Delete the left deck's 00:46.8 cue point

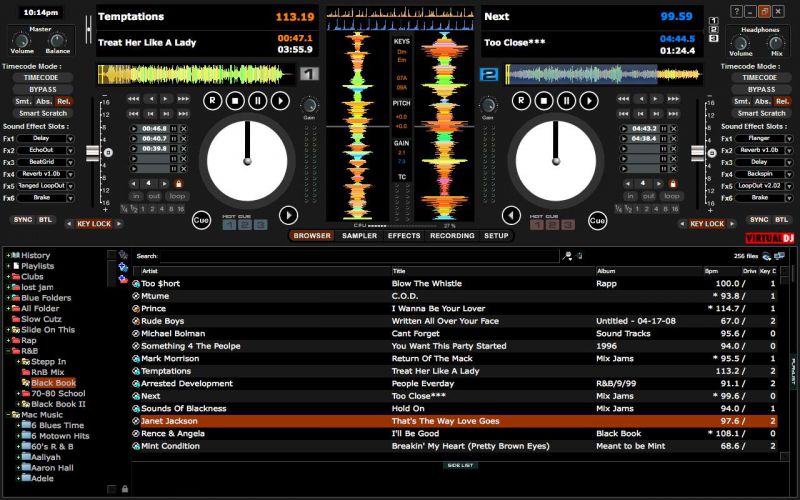[x=184, y=129]
